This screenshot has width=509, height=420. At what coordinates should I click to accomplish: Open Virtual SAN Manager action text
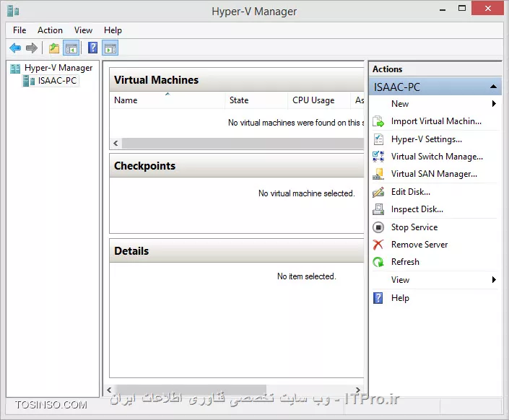434,174
